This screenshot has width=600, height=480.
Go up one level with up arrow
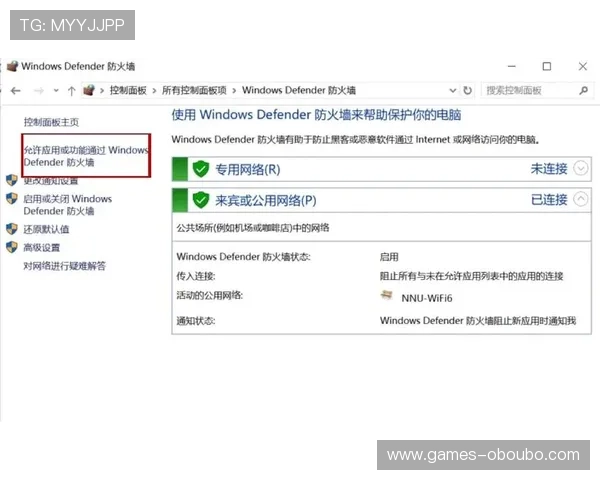tap(72, 91)
